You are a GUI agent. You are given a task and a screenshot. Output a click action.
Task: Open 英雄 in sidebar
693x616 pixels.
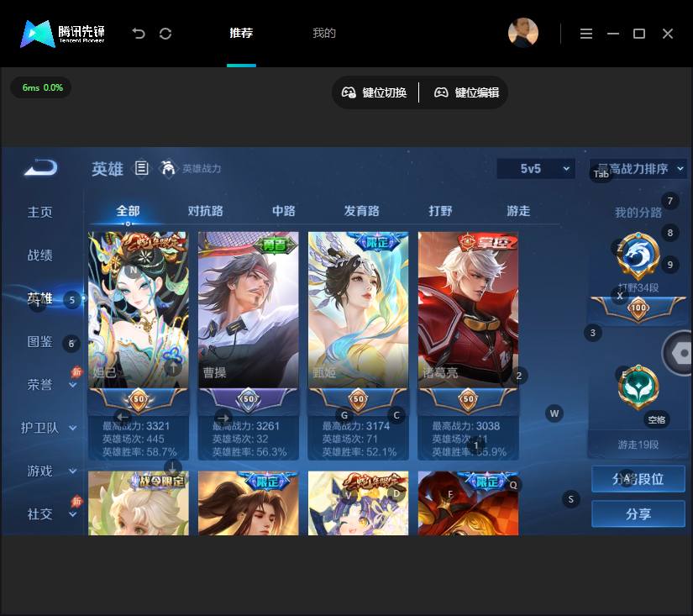tap(39, 298)
